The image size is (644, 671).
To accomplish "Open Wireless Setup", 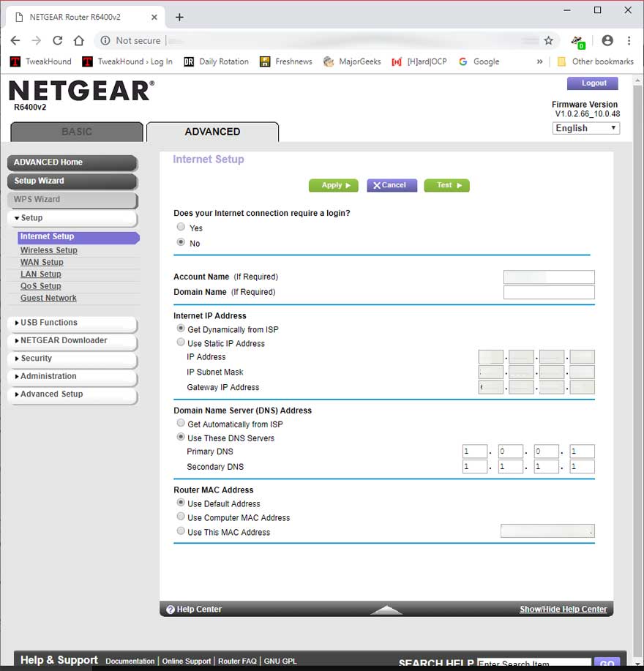I will (49, 250).
